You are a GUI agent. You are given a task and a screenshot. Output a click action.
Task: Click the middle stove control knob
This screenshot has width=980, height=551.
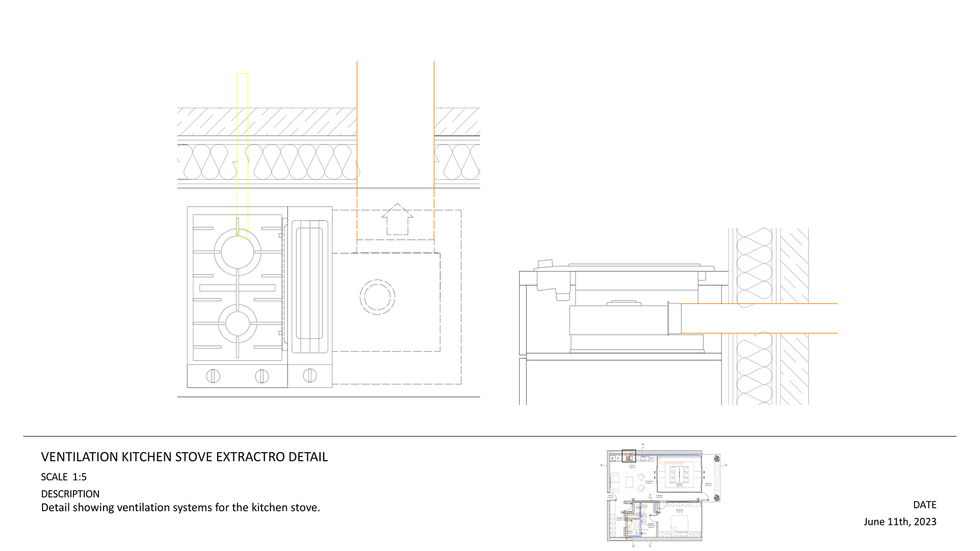pos(261,376)
